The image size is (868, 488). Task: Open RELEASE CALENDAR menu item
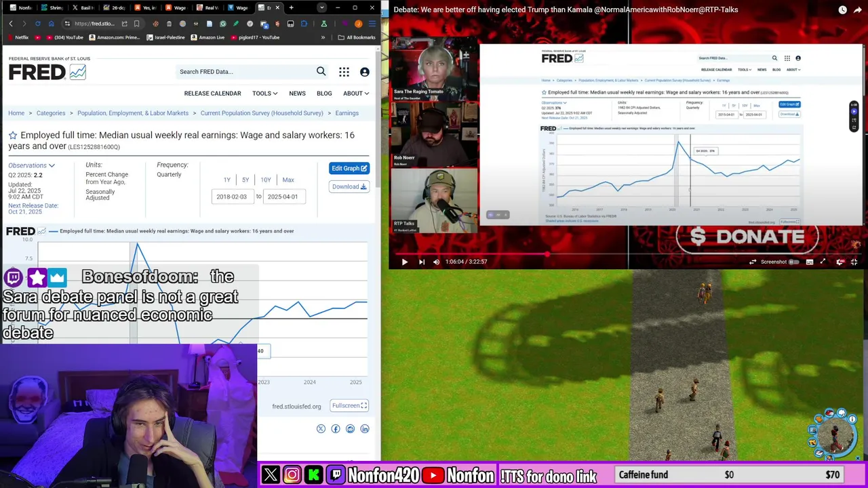pyautogui.click(x=212, y=94)
